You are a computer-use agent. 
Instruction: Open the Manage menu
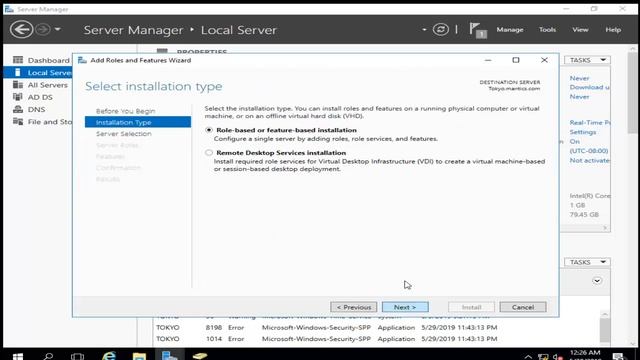510,30
